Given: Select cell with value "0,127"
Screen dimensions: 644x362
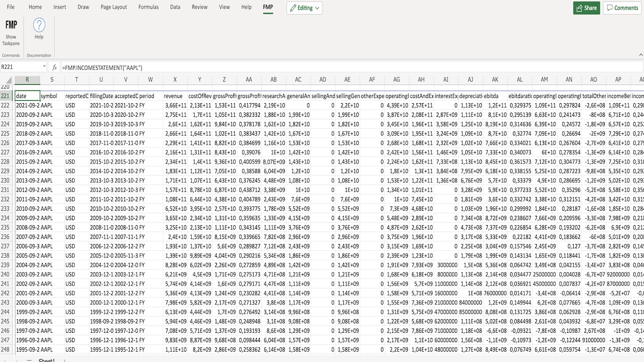Looking at the screenshot, I should pos(569,246).
